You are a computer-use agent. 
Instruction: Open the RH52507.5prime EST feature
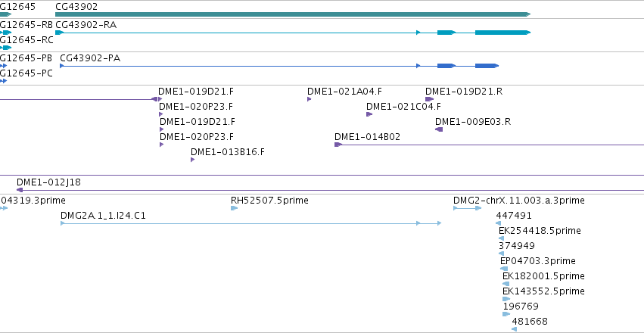pyautogui.click(x=234, y=208)
